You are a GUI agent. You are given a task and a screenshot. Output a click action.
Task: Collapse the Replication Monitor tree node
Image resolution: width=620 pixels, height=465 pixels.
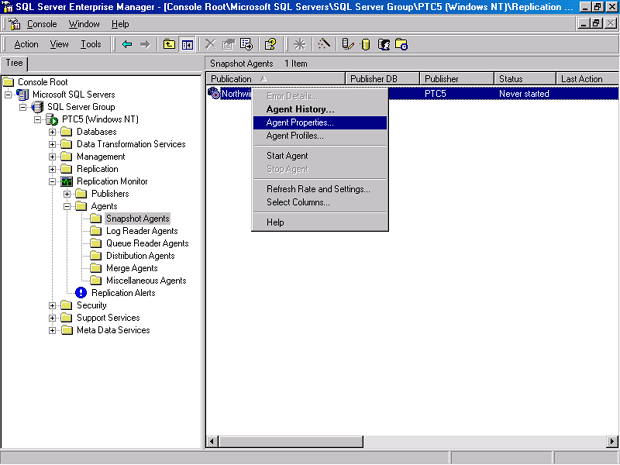[x=52, y=182]
